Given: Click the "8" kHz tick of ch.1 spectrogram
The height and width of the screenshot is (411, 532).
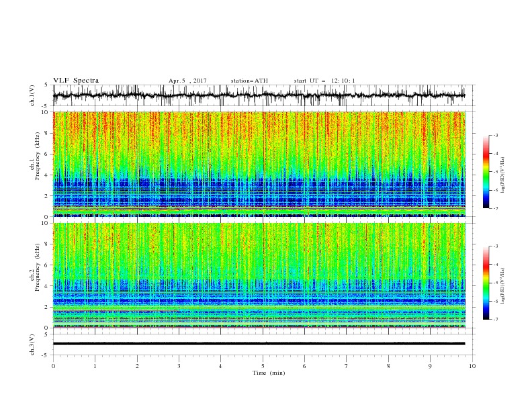Looking at the screenshot, I should click(47, 133).
